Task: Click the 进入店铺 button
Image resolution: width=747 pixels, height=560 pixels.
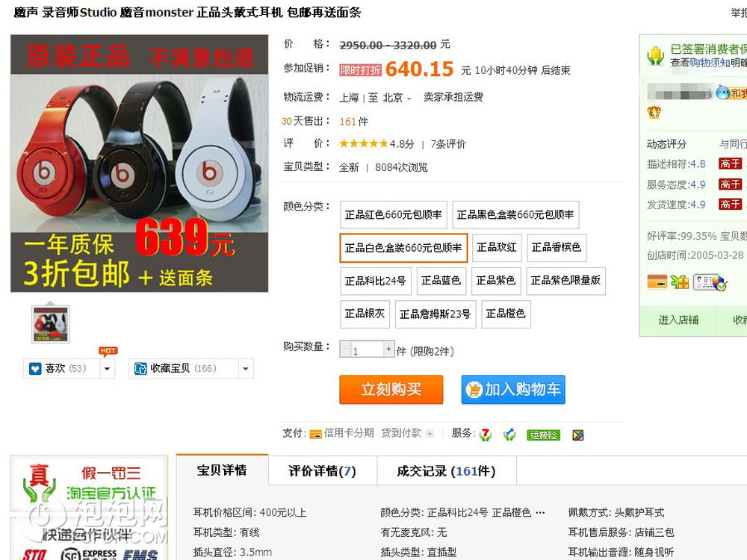Action: coord(678,320)
